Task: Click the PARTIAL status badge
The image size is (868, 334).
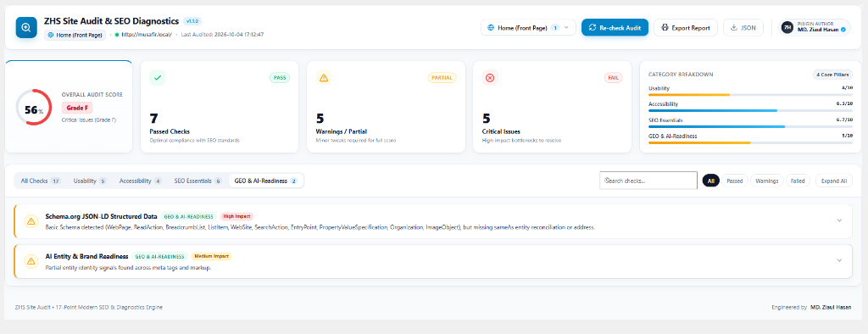Action: point(442,77)
